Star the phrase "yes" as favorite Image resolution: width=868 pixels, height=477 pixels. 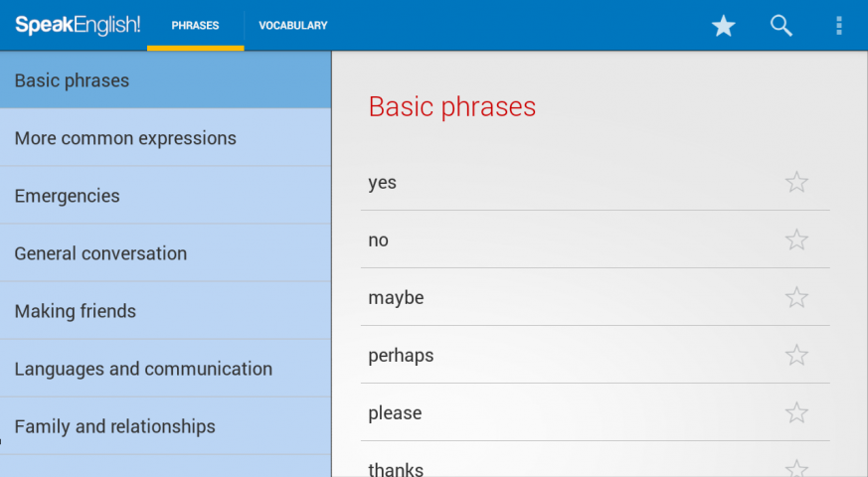[x=796, y=182]
